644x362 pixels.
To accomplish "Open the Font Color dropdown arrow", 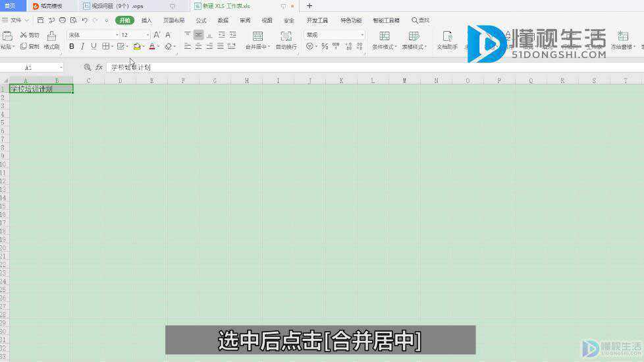I will [x=159, y=47].
